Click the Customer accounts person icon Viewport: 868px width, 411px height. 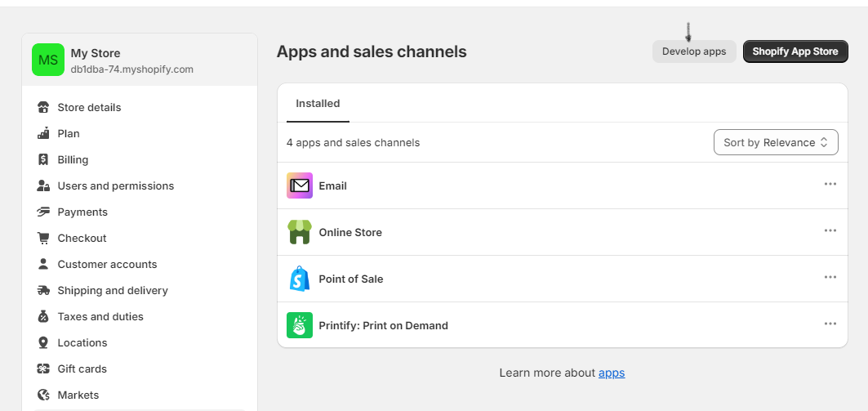point(43,264)
